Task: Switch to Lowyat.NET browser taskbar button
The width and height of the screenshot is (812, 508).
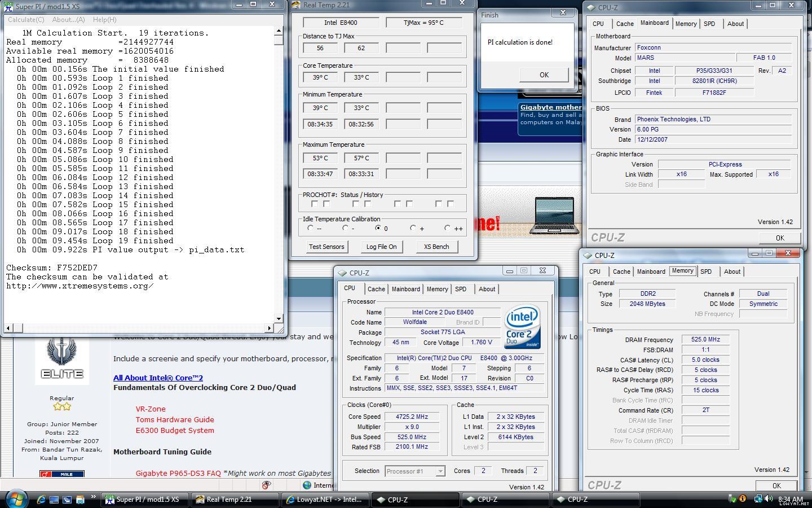Action: [325, 500]
